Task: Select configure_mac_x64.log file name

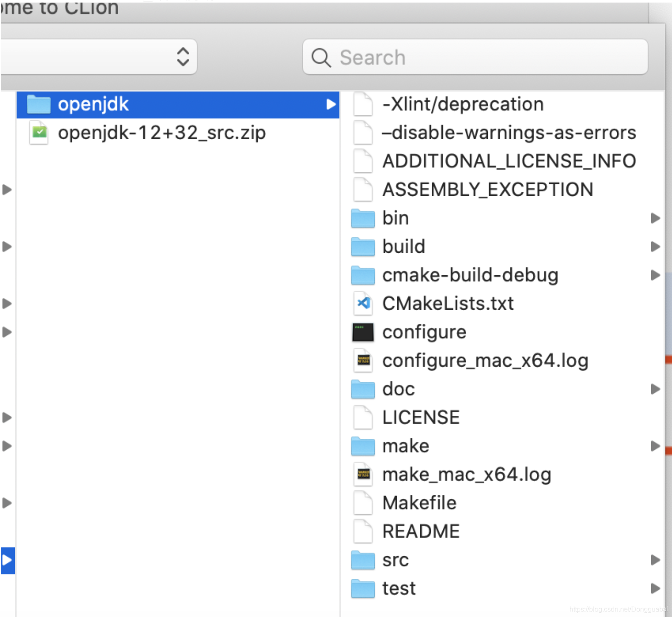Action: [485, 361]
